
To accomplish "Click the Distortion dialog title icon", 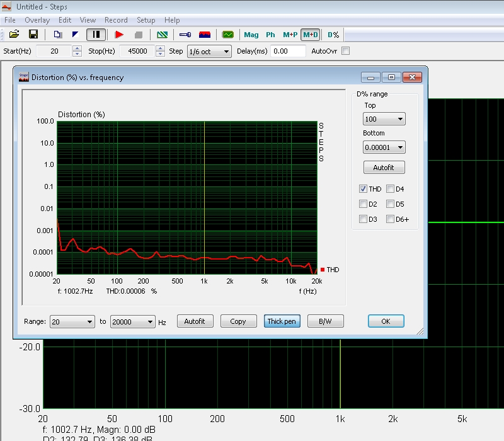I will point(23,77).
